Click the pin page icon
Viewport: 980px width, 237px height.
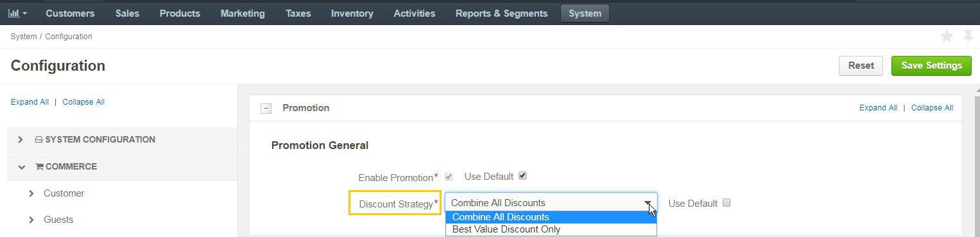(x=968, y=37)
